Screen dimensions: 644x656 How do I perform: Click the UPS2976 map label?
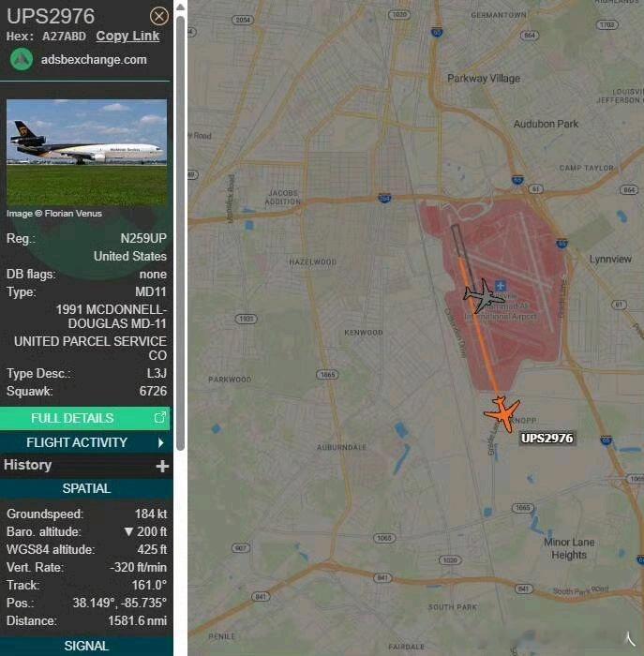pyautogui.click(x=547, y=438)
